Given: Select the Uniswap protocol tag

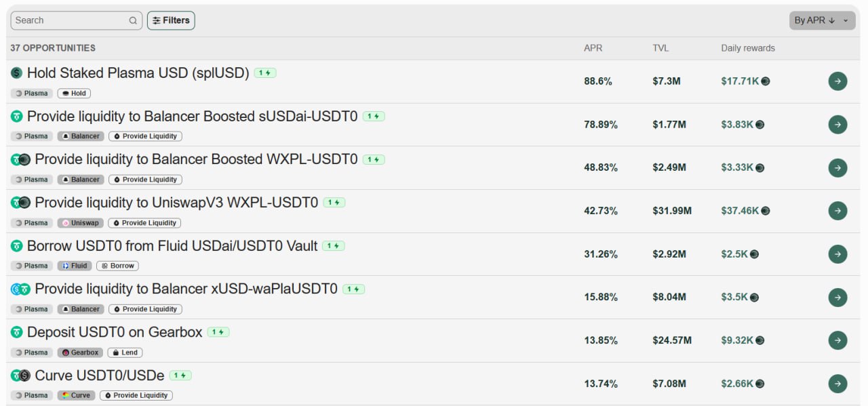Looking at the screenshot, I should [x=80, y=223].
